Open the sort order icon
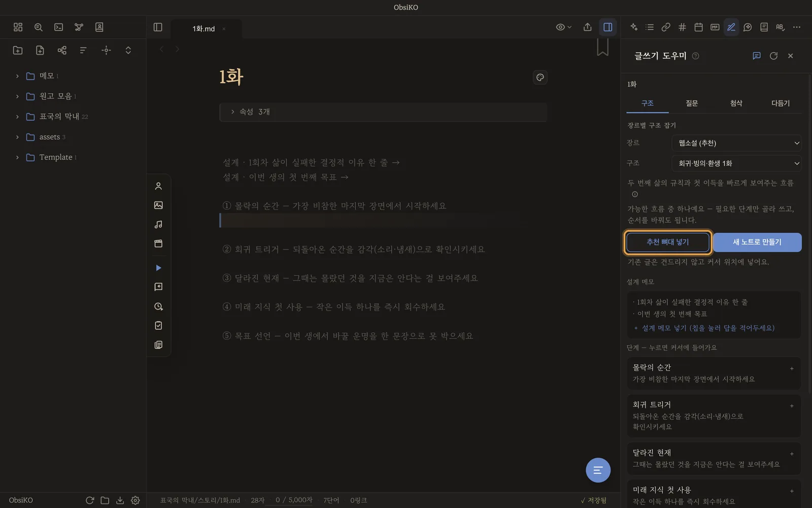Image resolution: width=812 pixels, height=508 pixels. (83, 50)
